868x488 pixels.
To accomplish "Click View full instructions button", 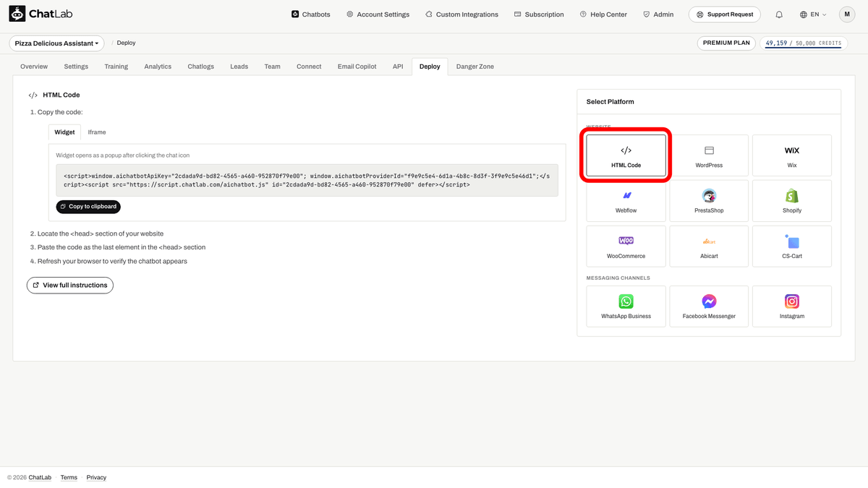I will click(x=70, y=286).
